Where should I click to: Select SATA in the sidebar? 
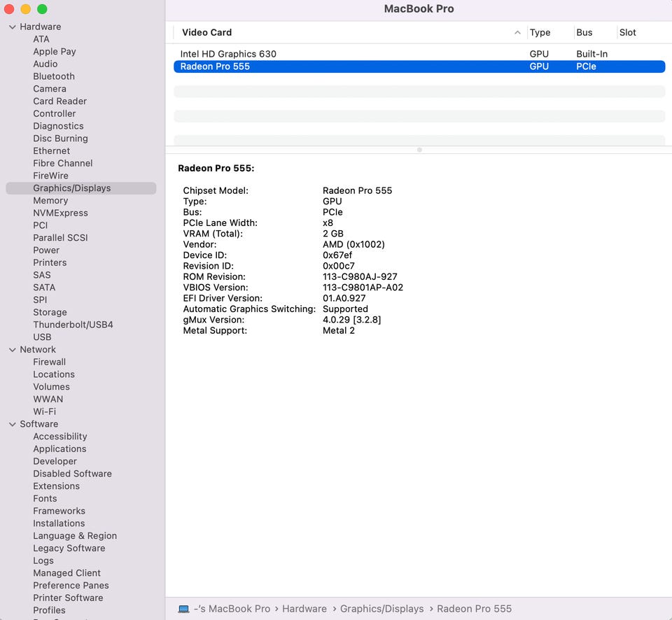44,288
